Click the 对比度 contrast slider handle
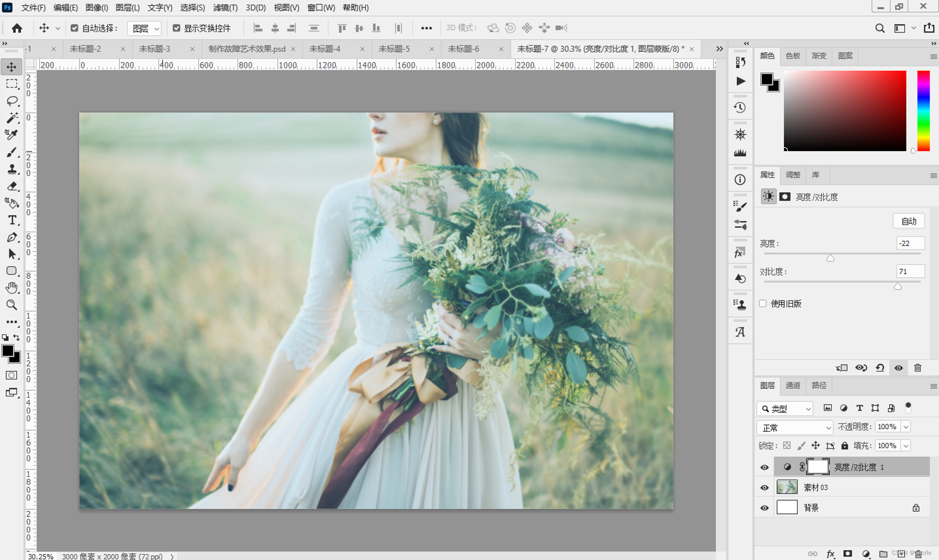The image size is (939, 560). pyautogui.click(x=898, y=286)
